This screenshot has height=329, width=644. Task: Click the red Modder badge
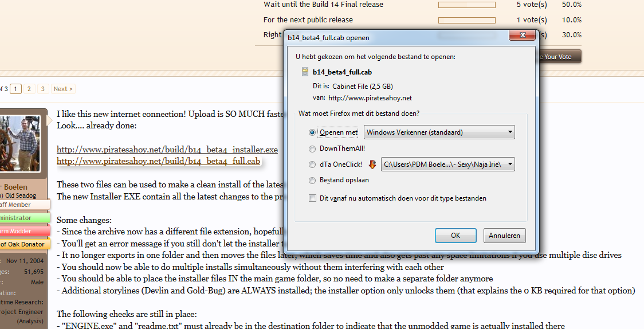pos(25,231)
